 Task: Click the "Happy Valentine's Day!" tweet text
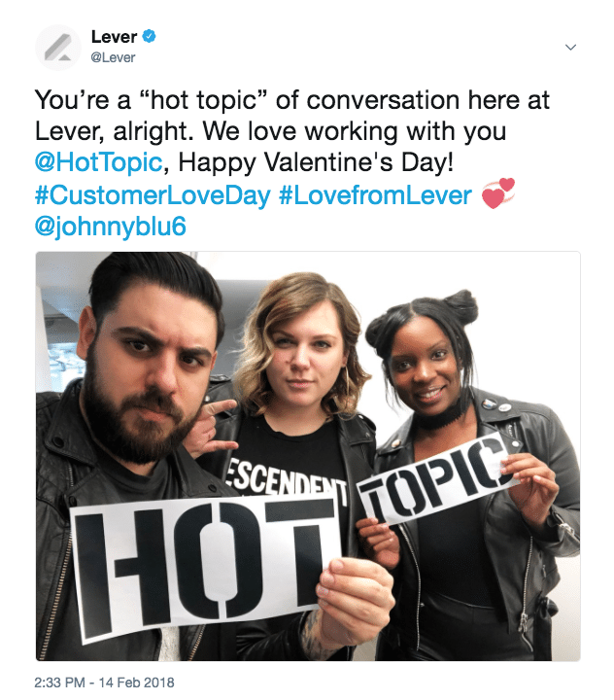[316, 161]
